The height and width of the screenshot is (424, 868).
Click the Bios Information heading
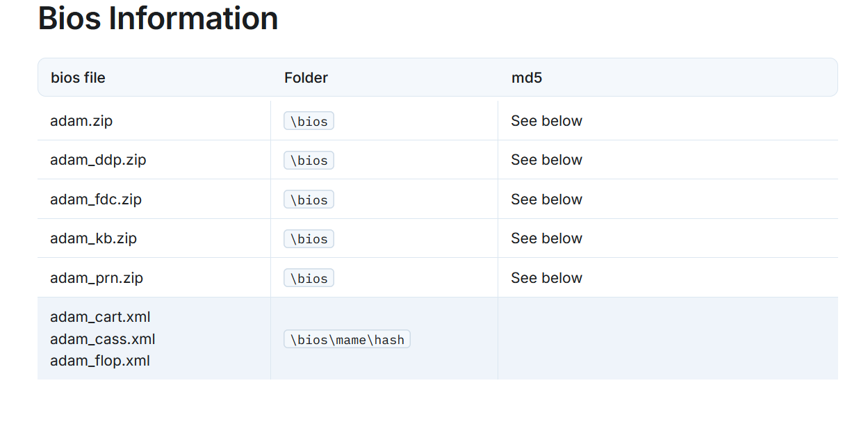click(x=158, y=19)
